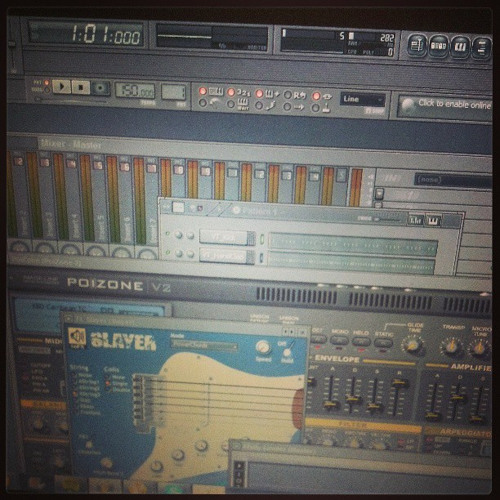Flip the Slayer Hold switch
The height and width of the screenshot is (500, 500).
click(287, 349)
